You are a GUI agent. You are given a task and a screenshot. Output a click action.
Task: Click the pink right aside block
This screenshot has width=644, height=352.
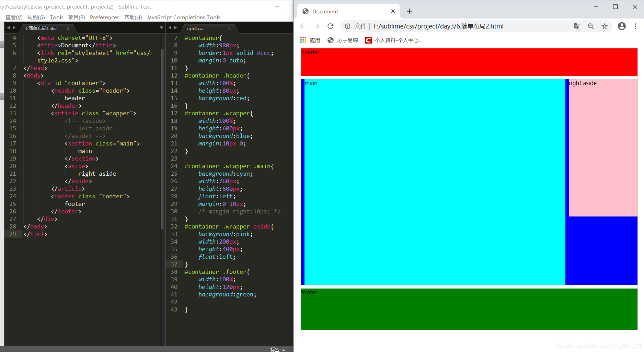(603, 148)
